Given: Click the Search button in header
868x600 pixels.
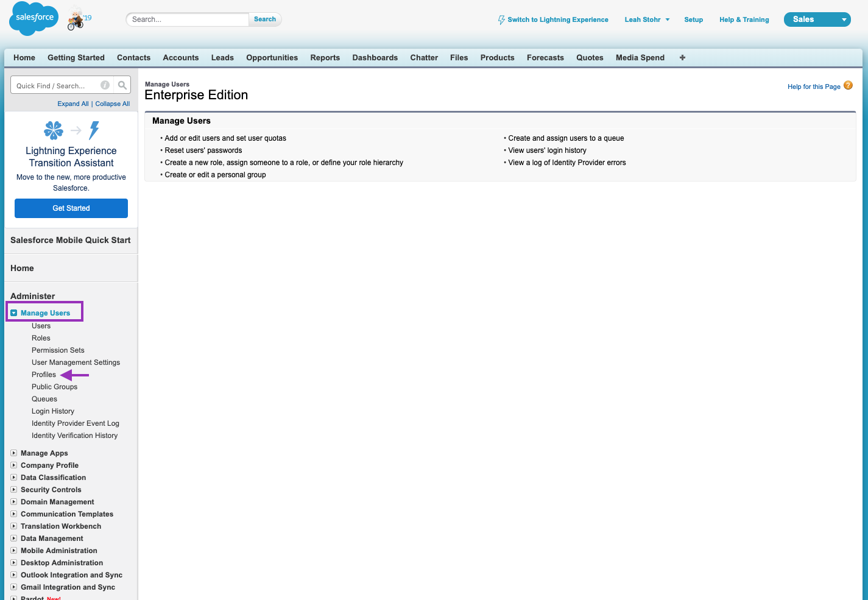Looking at the screenshot, I should pyautogui.click(x=265, y=19).
